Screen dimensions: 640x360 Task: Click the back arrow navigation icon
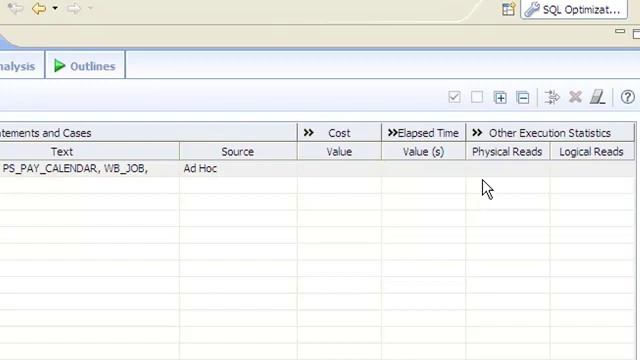coord(39,8)
